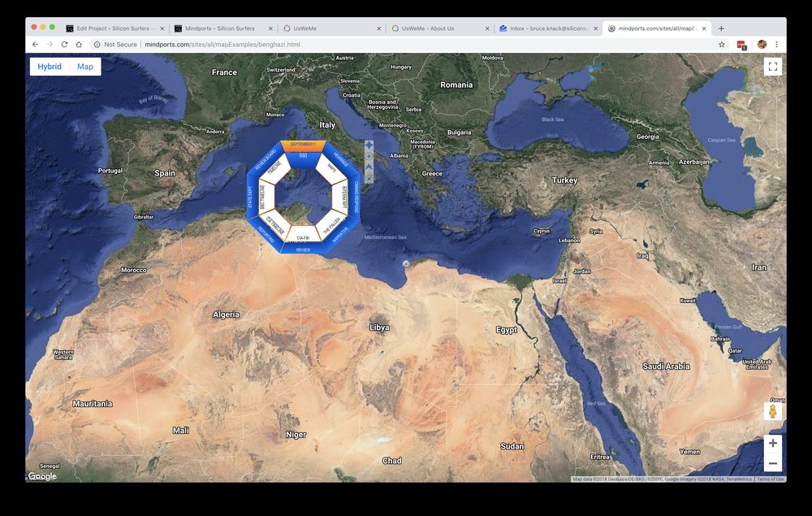812x516 pixels.
Task: Zoom in the map with plus button
Action: tap(773, 443)
